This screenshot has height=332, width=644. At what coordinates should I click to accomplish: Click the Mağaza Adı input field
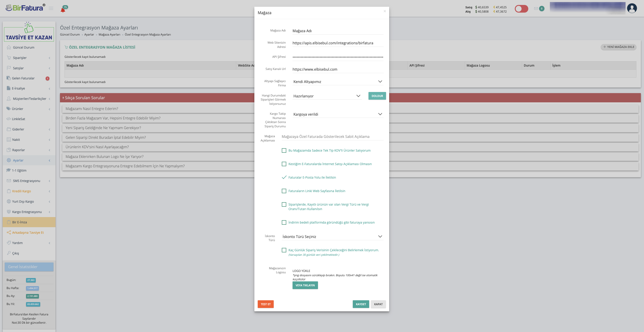click(338, 31)
